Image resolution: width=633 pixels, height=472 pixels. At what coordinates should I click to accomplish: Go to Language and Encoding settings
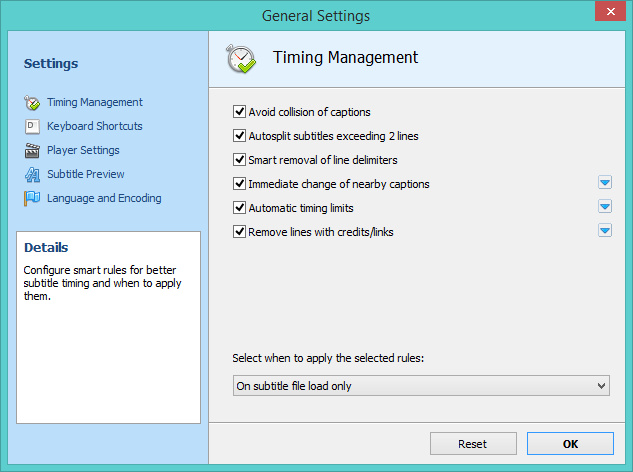click(x=103, y=198)
